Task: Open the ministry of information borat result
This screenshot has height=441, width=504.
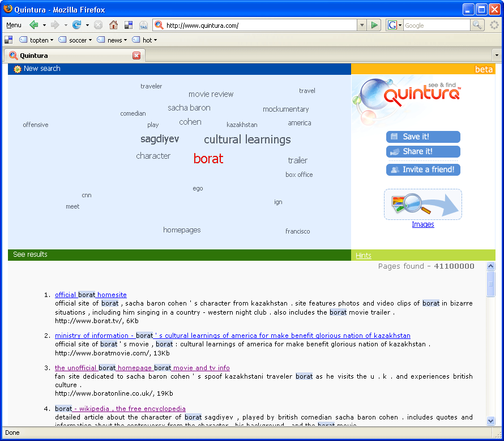Action: [233, 336]
